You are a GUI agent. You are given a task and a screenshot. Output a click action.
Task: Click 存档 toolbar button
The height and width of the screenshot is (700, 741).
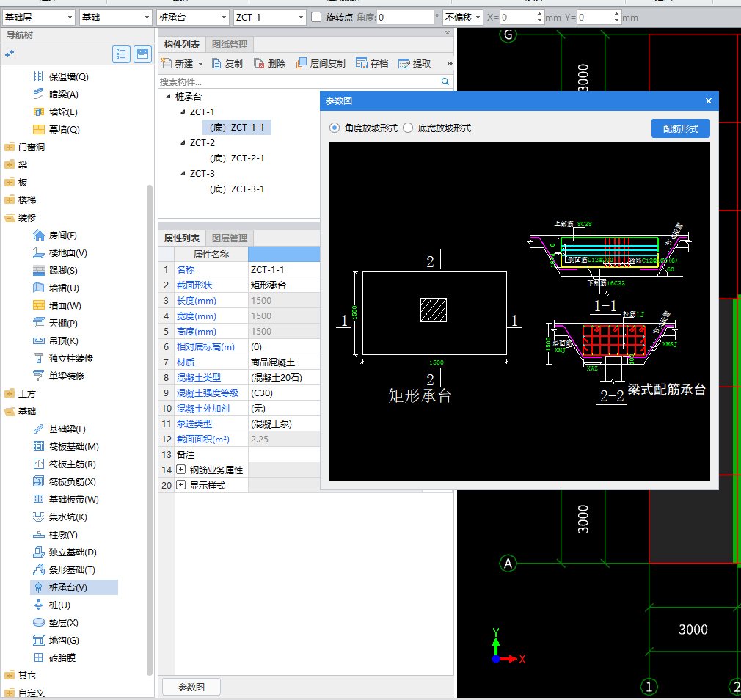click(x=372, y=63)
